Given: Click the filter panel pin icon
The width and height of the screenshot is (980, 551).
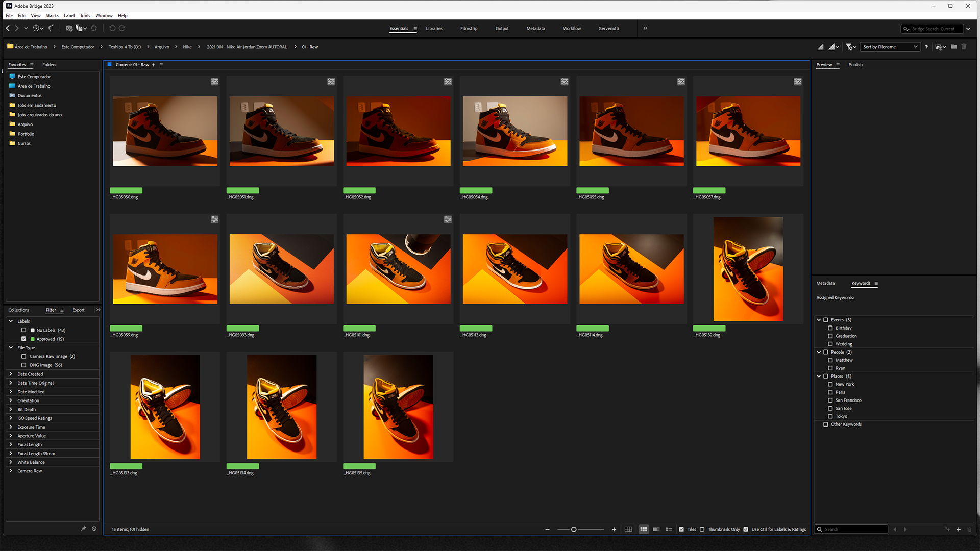Looking at the screenshot, I should 83,529.
